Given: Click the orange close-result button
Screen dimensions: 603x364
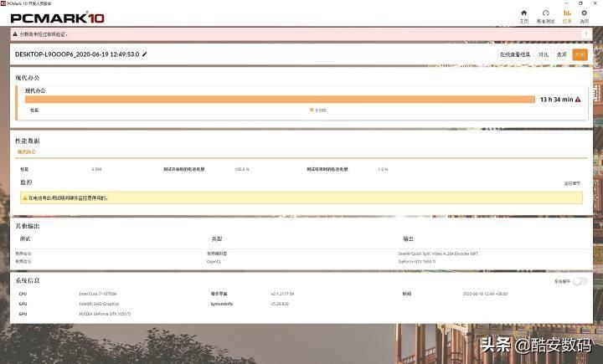Looking at the screenshot, I should coord(580,54).
